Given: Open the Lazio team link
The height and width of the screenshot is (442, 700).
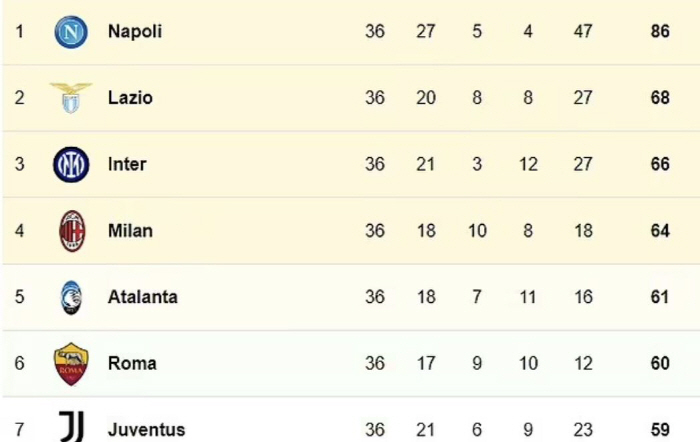Looking at the screenshot, I should click(130, 98).
